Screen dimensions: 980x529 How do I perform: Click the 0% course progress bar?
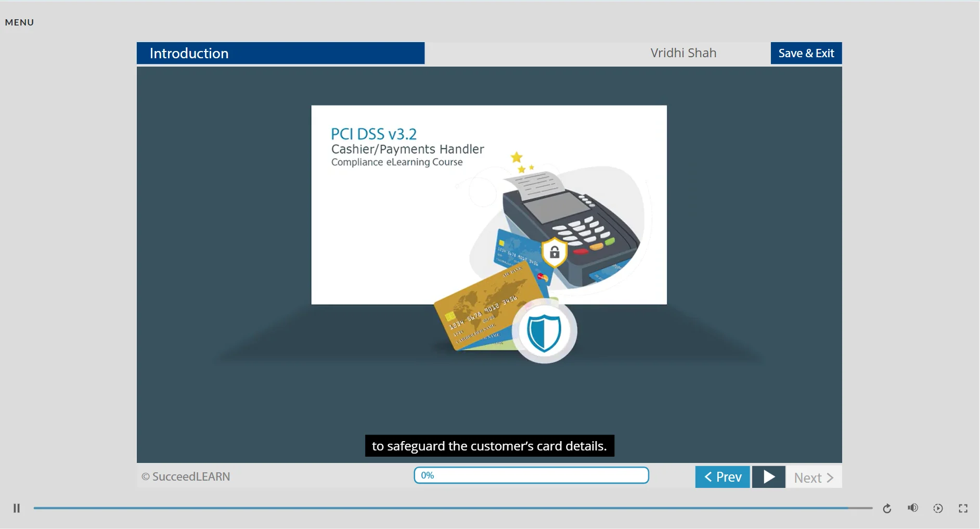pyautogui.click(x=531, y=475)
